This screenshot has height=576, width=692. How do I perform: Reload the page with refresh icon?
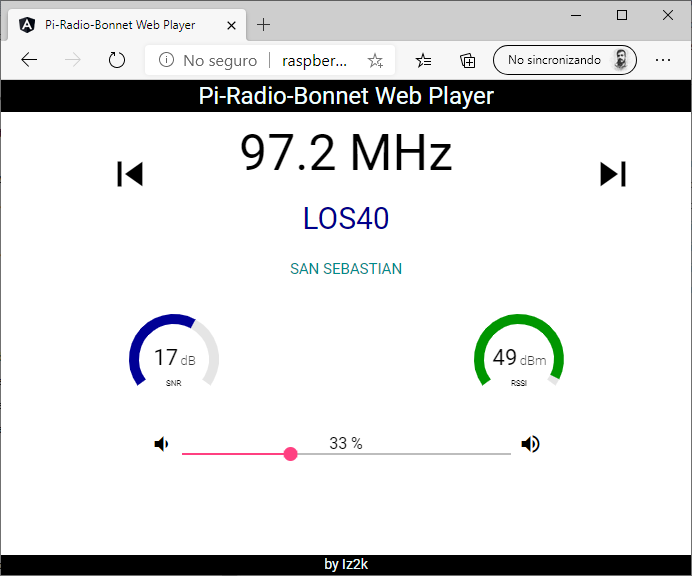click(117, 60)
